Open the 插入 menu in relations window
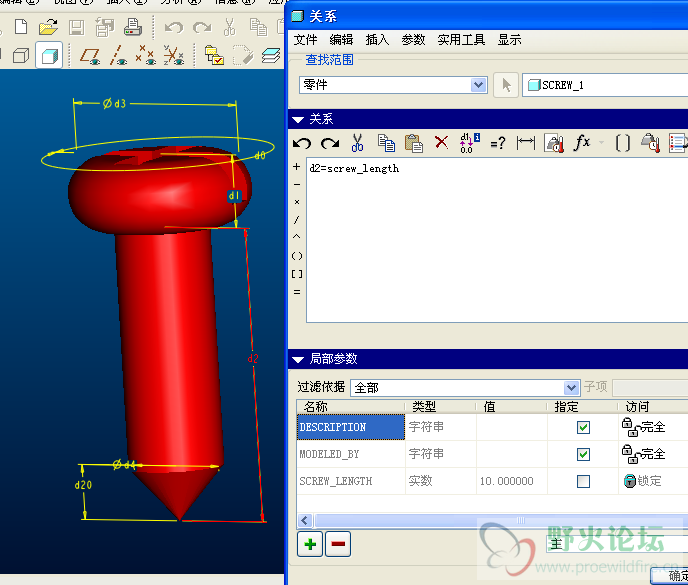The height and width of the screenshot is (585, 688). (x=377, y=40)
